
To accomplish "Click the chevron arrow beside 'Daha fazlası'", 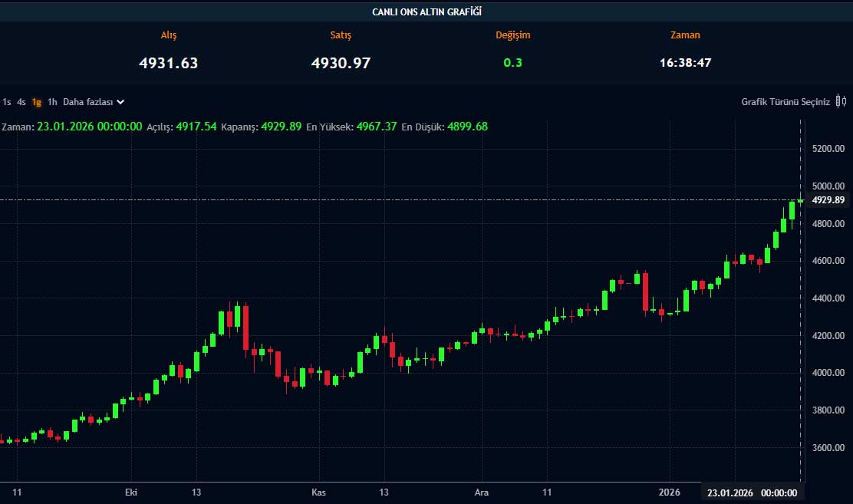I will pyautogui.click(x=120, y=101).
